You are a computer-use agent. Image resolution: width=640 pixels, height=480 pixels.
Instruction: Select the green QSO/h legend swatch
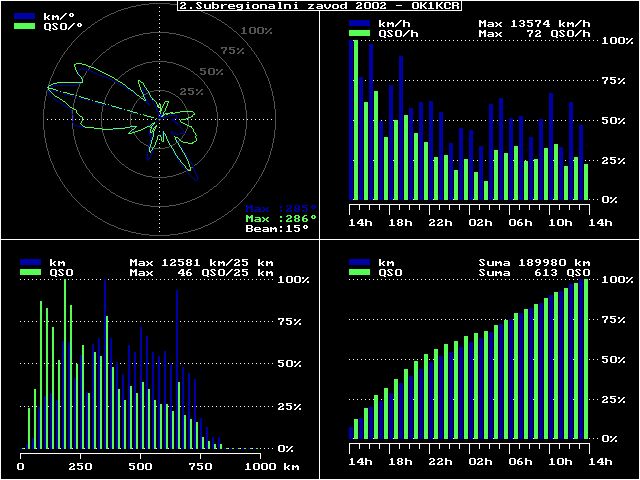coord(358,33)
